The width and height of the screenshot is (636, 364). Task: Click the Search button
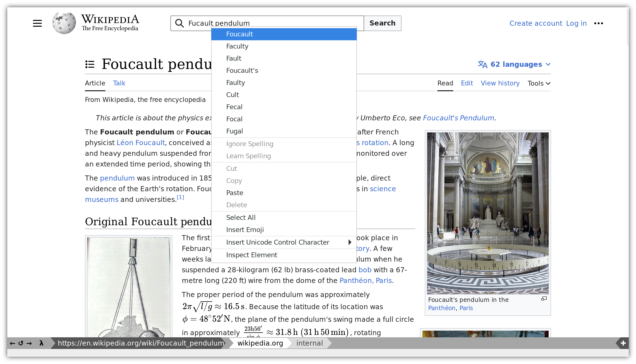[x=382, y=23]
